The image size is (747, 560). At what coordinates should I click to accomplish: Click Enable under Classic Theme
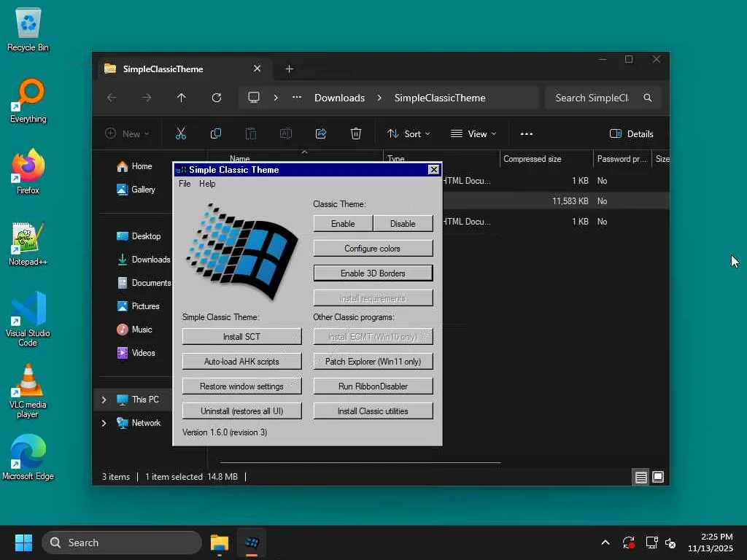tap(343, 223)
